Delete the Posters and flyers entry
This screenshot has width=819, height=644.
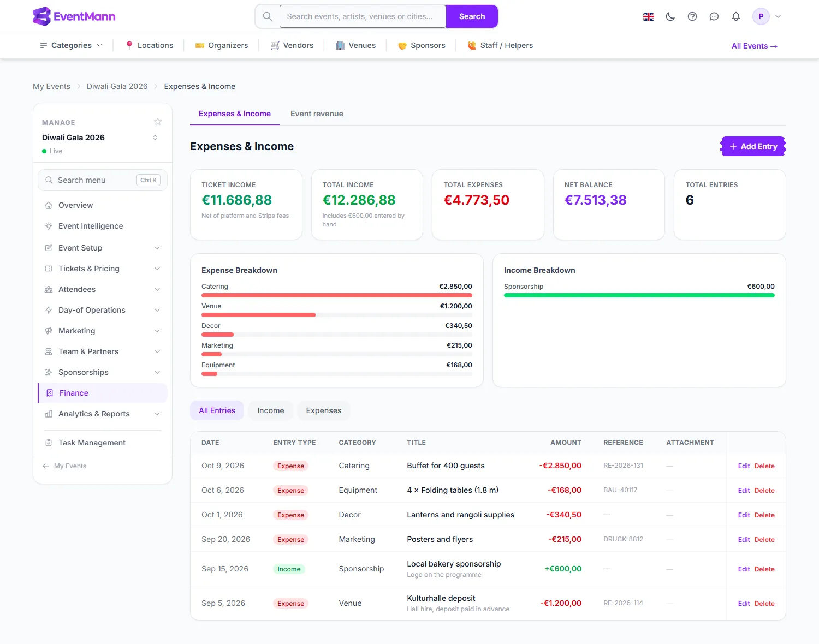tap(764, 540)
